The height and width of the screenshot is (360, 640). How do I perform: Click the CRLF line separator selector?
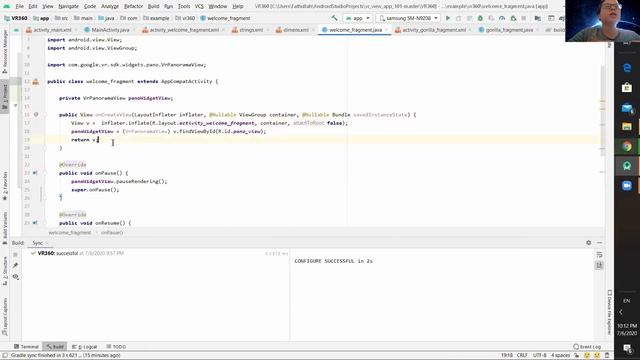(522, 356)
